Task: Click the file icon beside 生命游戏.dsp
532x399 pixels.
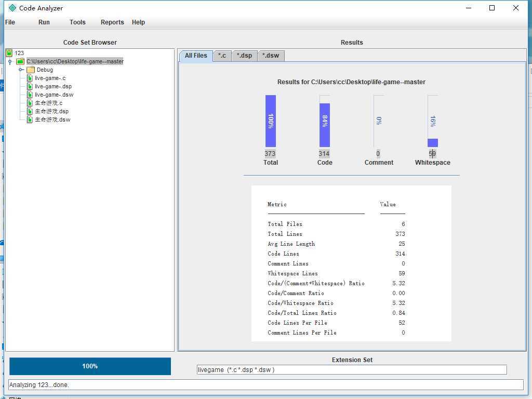Action: pyautogui.click(x=30, y=111)
